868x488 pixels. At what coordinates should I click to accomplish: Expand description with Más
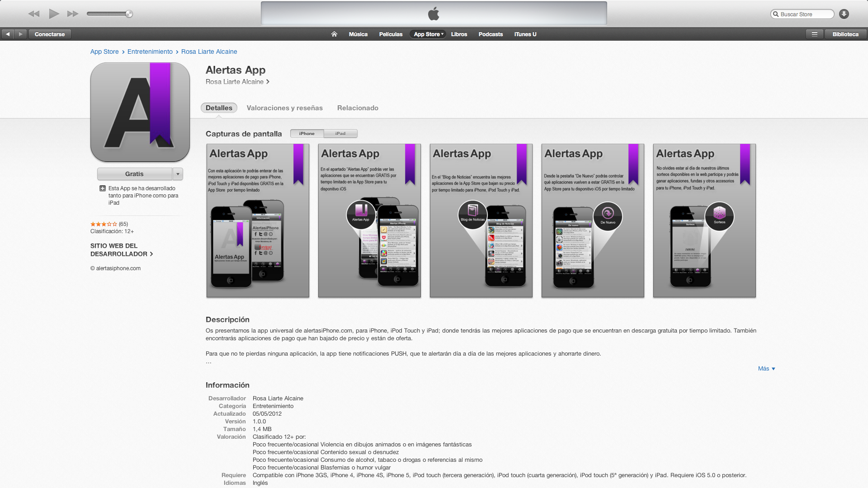click(766, 369)
